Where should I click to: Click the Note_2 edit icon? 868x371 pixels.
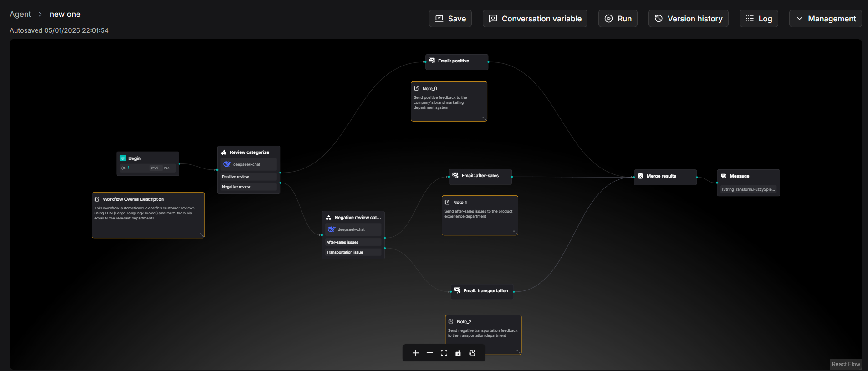point(451,321)
